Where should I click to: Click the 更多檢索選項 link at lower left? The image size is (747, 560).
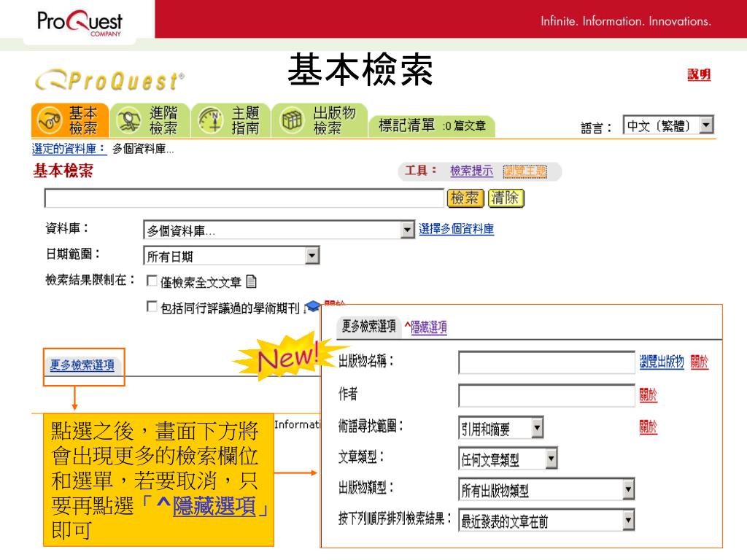[x=82, y=365]
